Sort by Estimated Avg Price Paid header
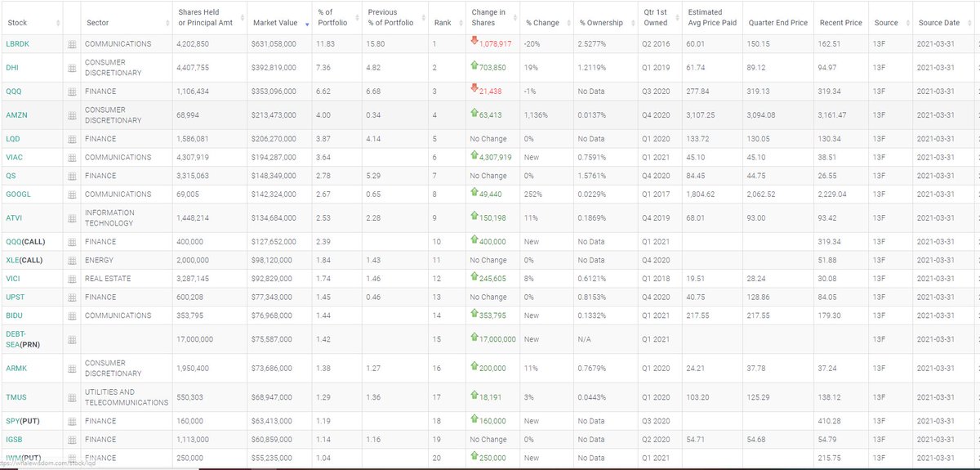Screen dimensions: 980x470 (x=713, y=17)
